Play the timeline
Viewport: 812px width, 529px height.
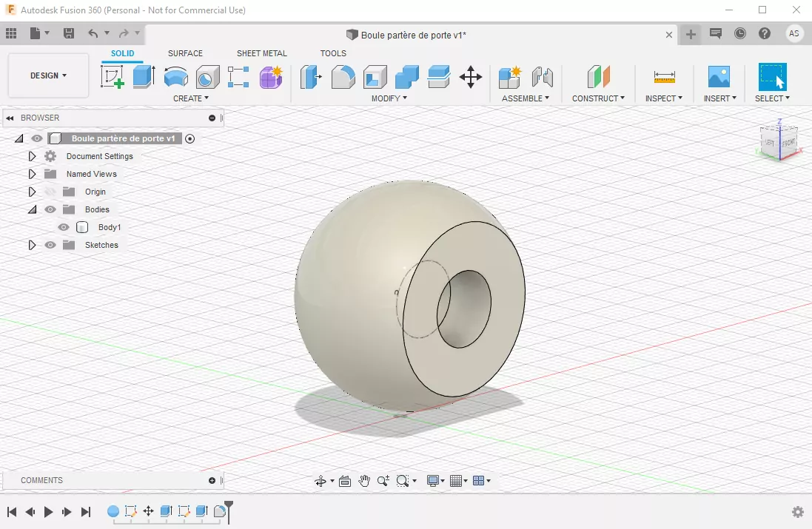(48, 513)
